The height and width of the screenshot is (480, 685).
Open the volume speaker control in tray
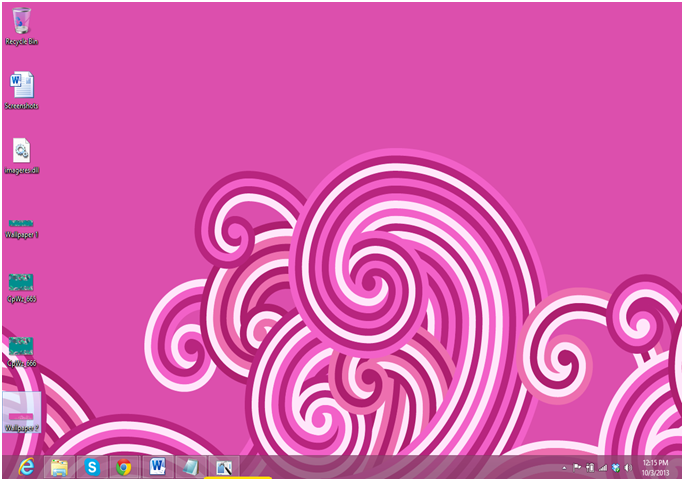(x=628, y=467)
